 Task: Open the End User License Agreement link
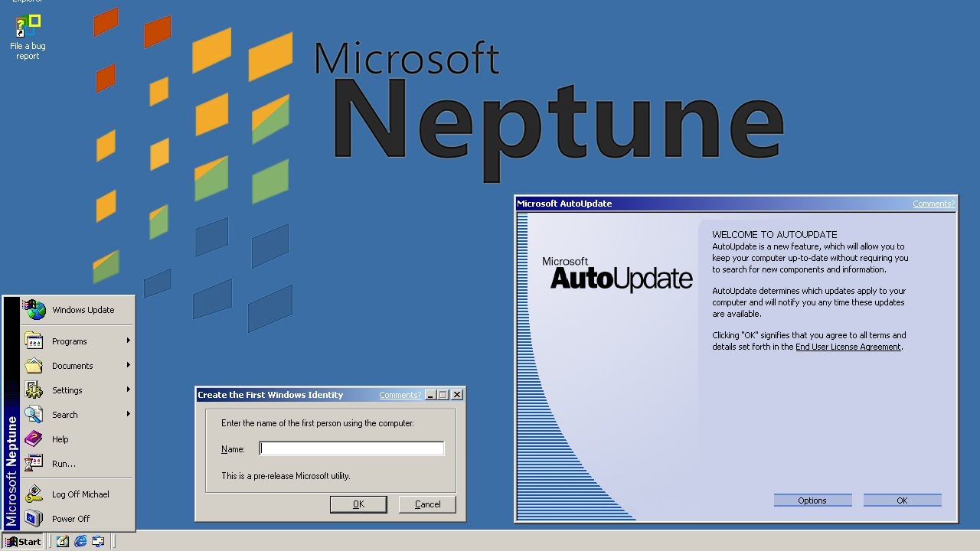coord(848,347)
